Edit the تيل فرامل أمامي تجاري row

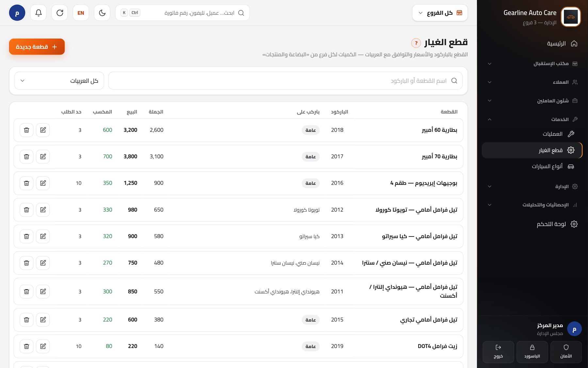pyautogui.click(x=43, y=320)
